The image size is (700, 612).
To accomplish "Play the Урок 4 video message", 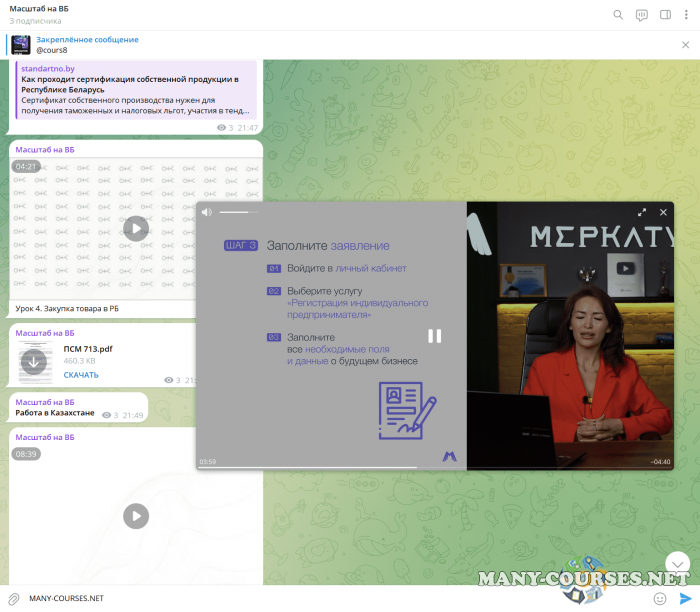I will pos(135,228).
